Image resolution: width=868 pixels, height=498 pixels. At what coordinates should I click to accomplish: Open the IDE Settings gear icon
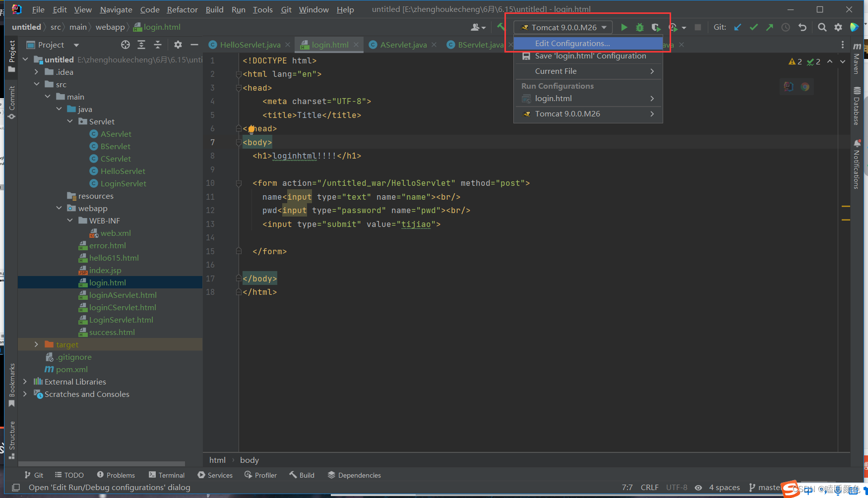tap(838, 27)
